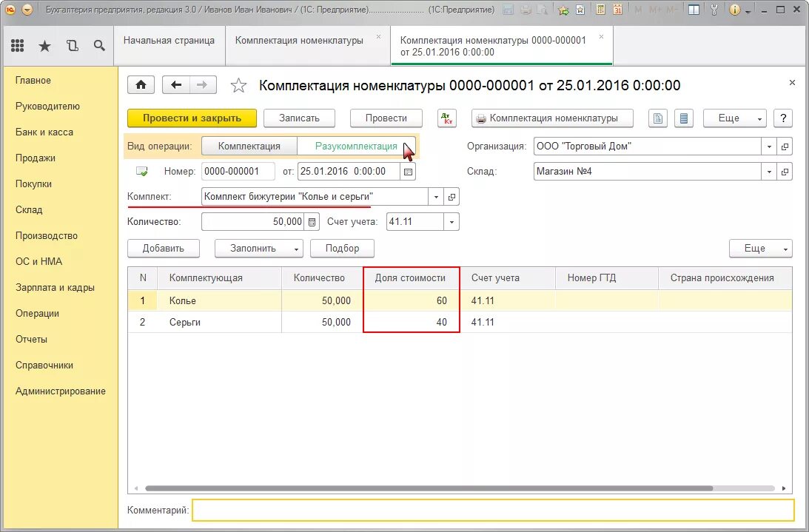Image resolution: width=809 pixels, height=532 pixels.
Task: Click the Добавить button
Action: click(x=163, y=248)
